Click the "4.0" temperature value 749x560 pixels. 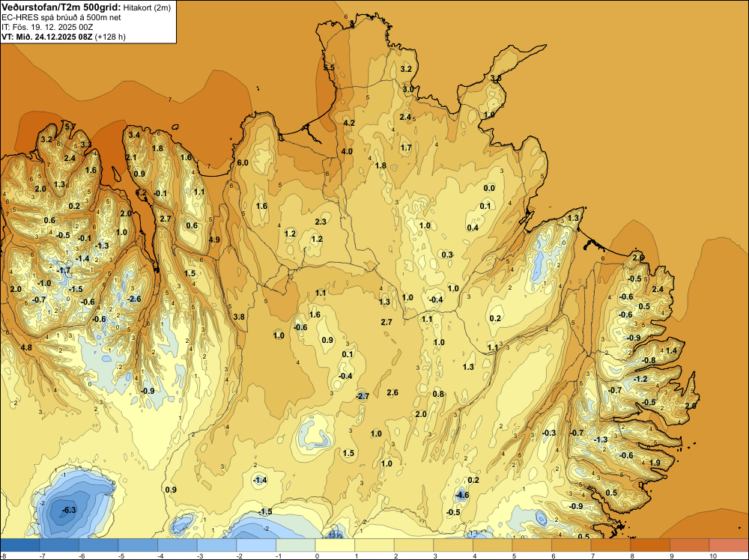tap(347, 151)
